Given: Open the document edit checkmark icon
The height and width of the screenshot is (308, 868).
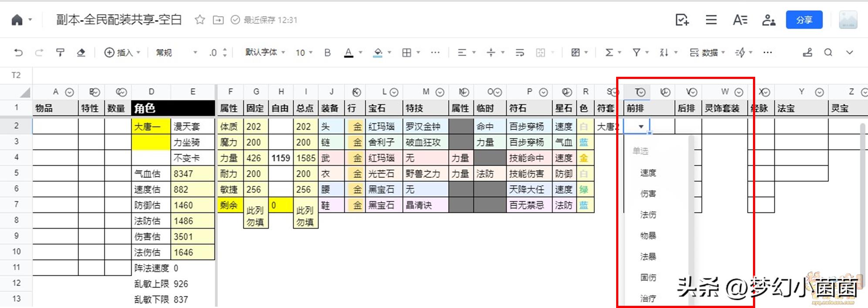Looking at the screenshot, I should pyautogui.click(x=682, y=20).
